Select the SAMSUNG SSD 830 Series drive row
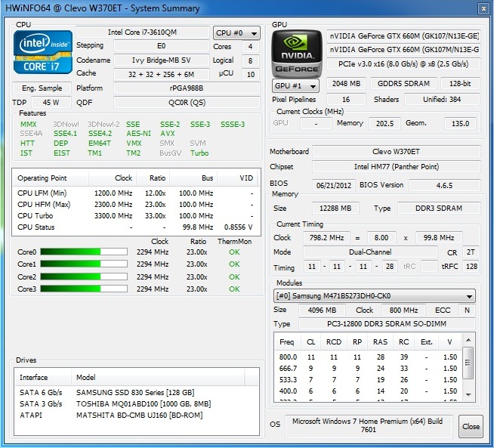The height and width of the screenshot is (448, 494). tap(137, 393)
